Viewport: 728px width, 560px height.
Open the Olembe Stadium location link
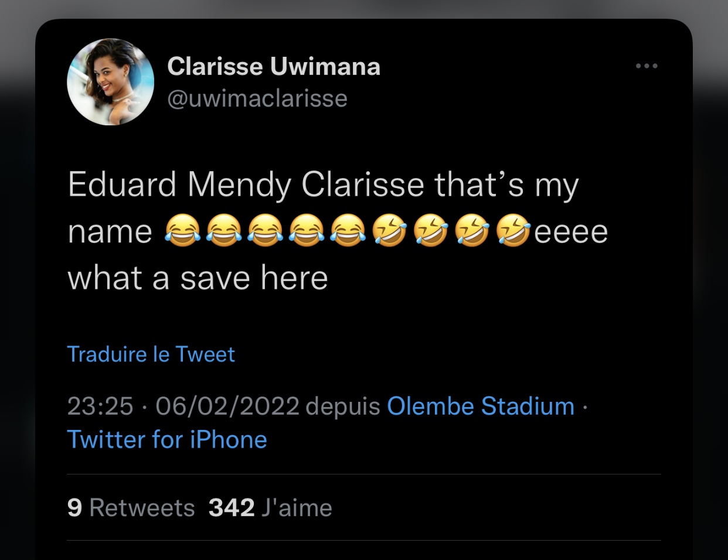tap(481, 406)
